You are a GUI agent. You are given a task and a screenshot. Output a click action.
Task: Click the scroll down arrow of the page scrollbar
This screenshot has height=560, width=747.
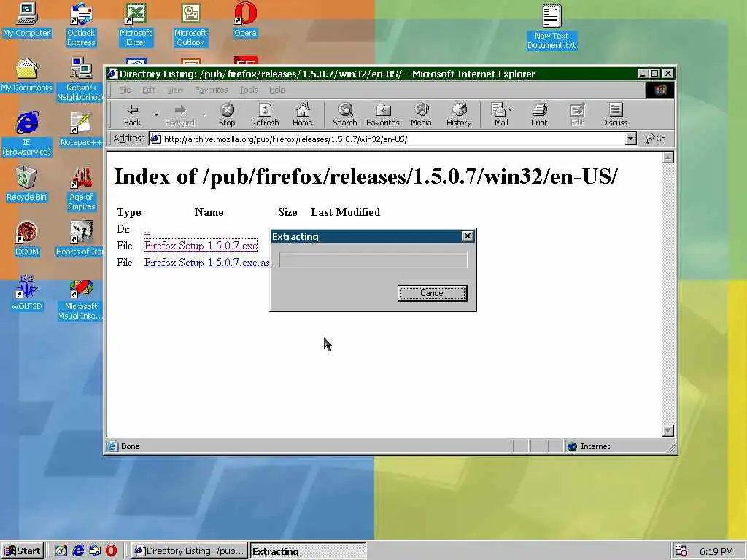pyautogui.click(x=668, y=430)
